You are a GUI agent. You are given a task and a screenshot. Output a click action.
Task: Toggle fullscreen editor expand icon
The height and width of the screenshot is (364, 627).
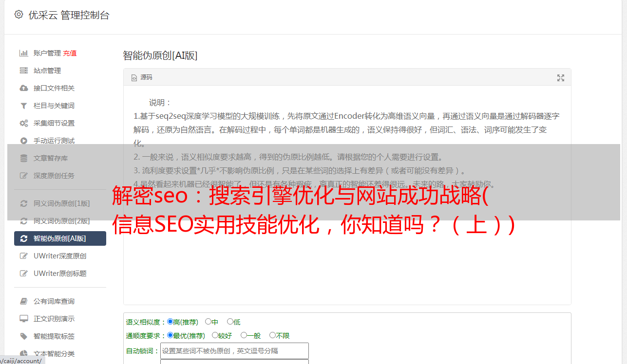pyautogui.click(x=561, y=78)
